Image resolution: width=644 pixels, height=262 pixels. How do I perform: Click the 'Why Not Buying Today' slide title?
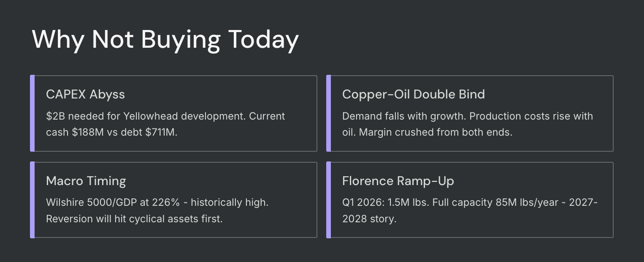click(x=165, y=40)
